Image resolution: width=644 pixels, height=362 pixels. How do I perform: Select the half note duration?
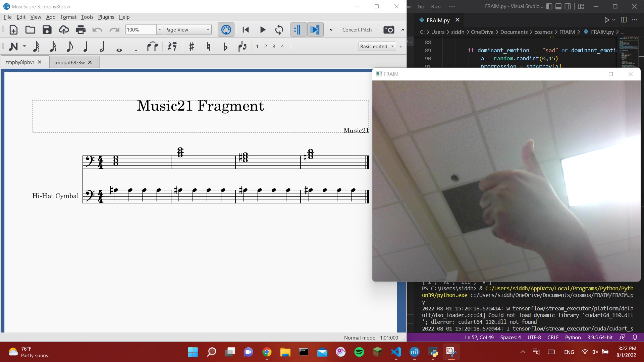[102, 47]
